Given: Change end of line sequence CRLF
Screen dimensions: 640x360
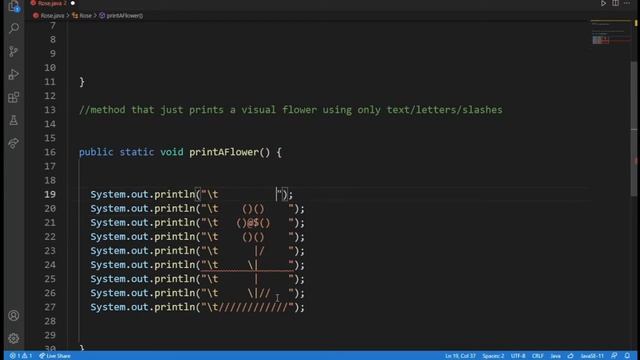Looking at the screenshot, I should point(538,356).
